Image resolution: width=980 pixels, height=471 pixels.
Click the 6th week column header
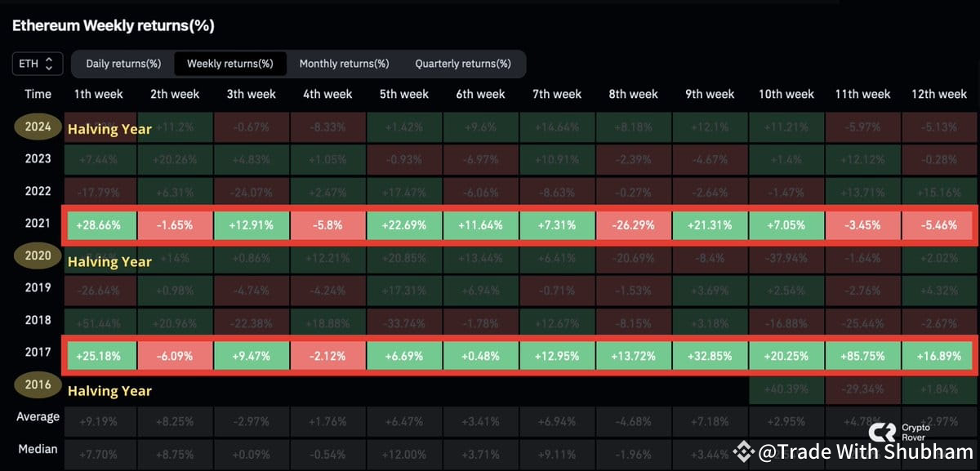pyautogui.click(x=480, y=94)
